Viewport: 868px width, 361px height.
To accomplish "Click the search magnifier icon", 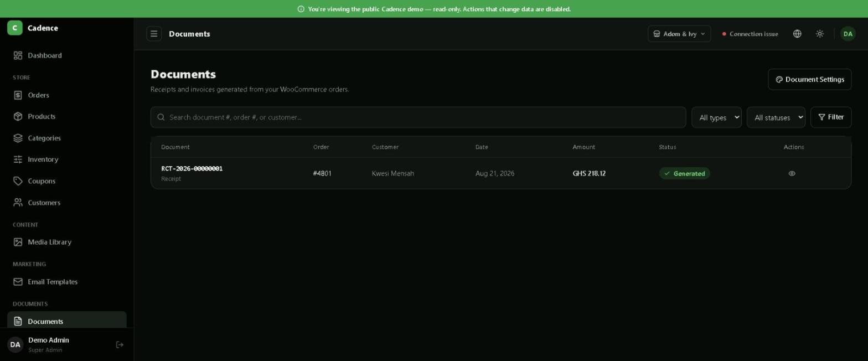I will click(161, 117).
